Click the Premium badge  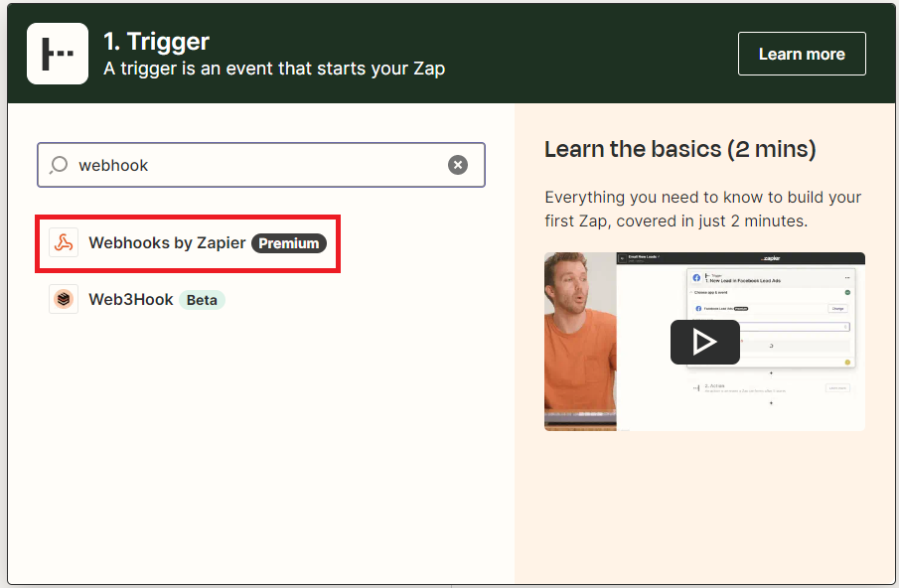[x=289, y=243]
